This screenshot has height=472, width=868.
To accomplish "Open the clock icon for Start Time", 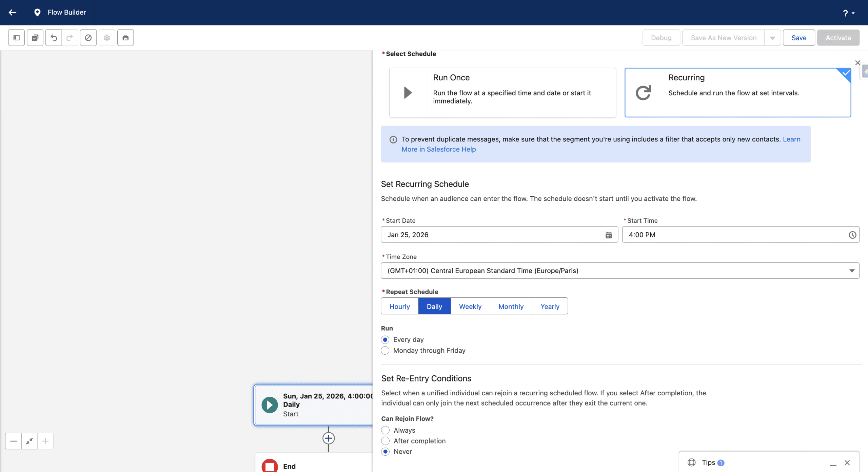I will point(852,235).
